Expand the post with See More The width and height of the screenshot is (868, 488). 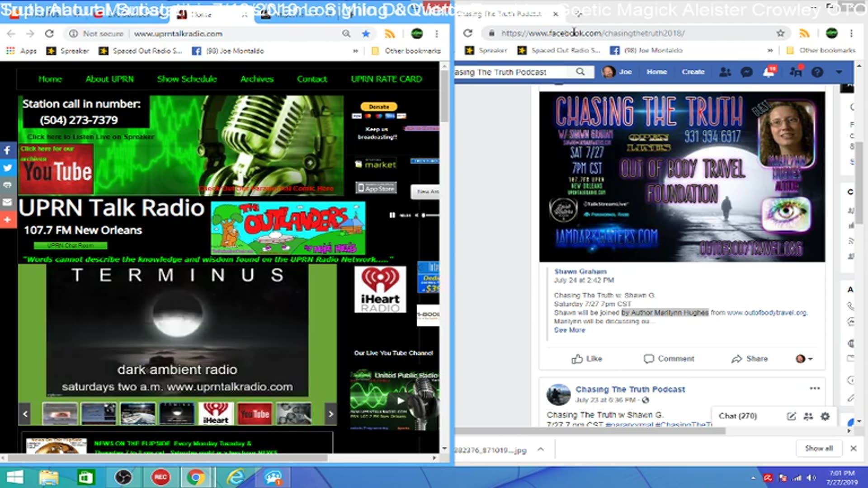[570, 330]
